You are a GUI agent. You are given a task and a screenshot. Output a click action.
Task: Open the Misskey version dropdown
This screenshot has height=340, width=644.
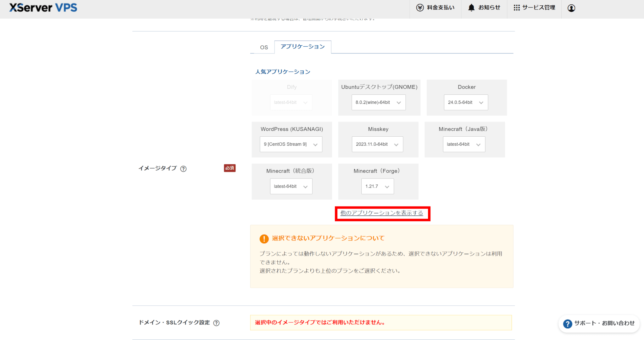(377, 144)
